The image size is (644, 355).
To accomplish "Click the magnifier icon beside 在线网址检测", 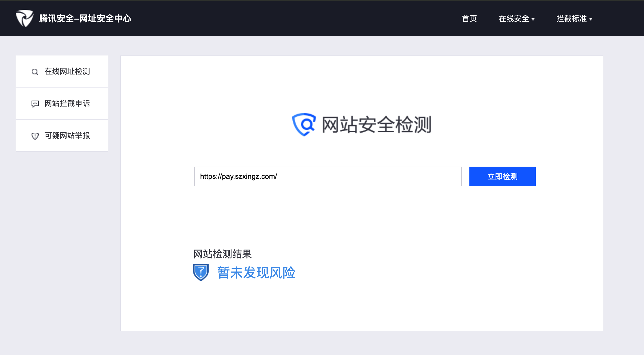I will pyautogui.click(x=35, y=72).
